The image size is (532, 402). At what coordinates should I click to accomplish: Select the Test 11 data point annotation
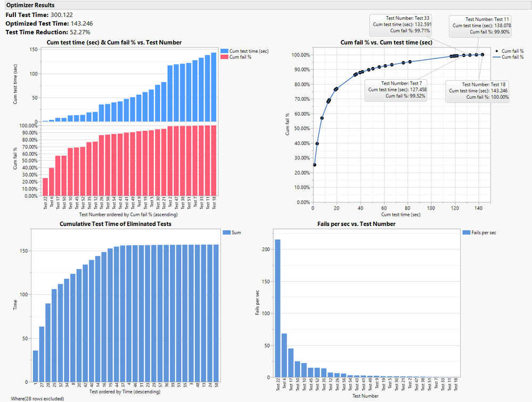point(480,24)
